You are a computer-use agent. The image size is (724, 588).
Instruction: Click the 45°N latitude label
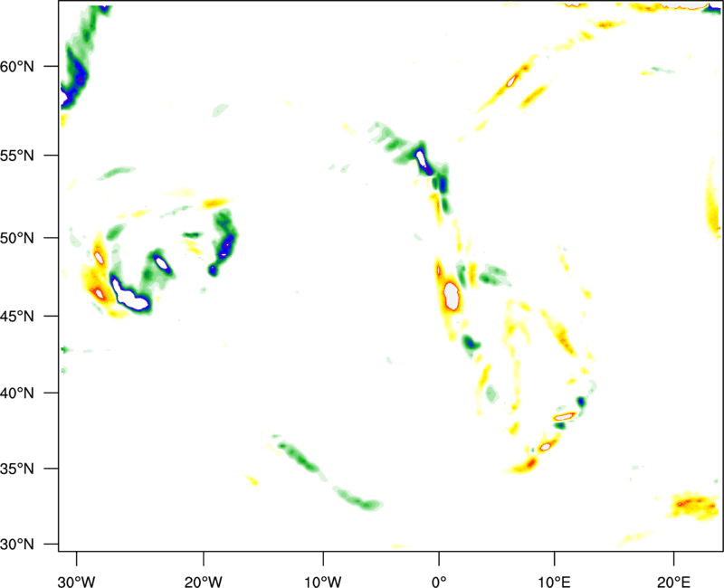[17, 317]
